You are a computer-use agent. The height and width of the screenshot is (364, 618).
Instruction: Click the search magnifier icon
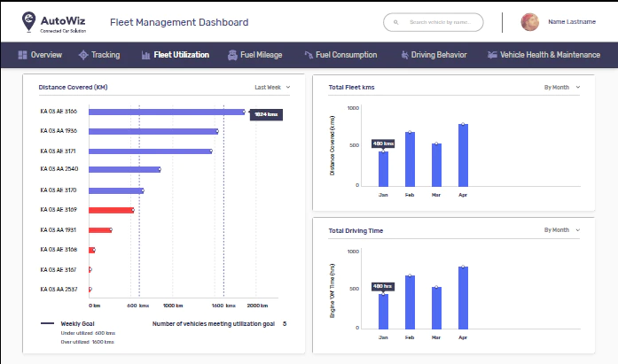[x=396, y=22]
